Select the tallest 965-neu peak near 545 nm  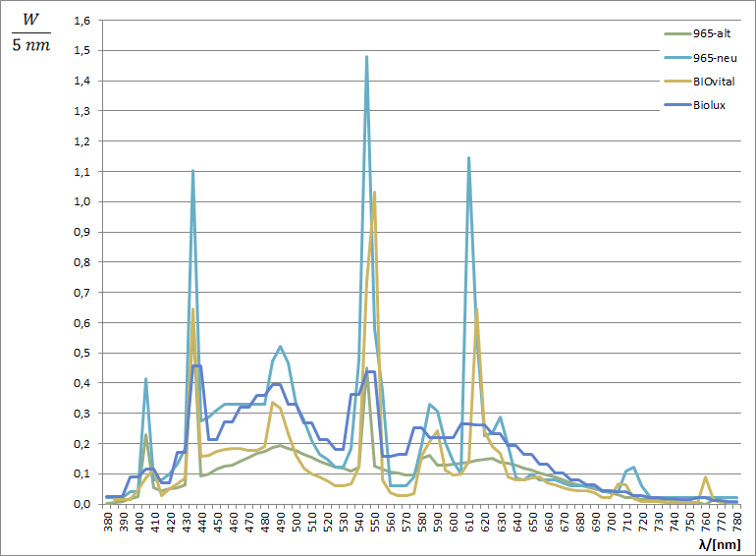367,57
